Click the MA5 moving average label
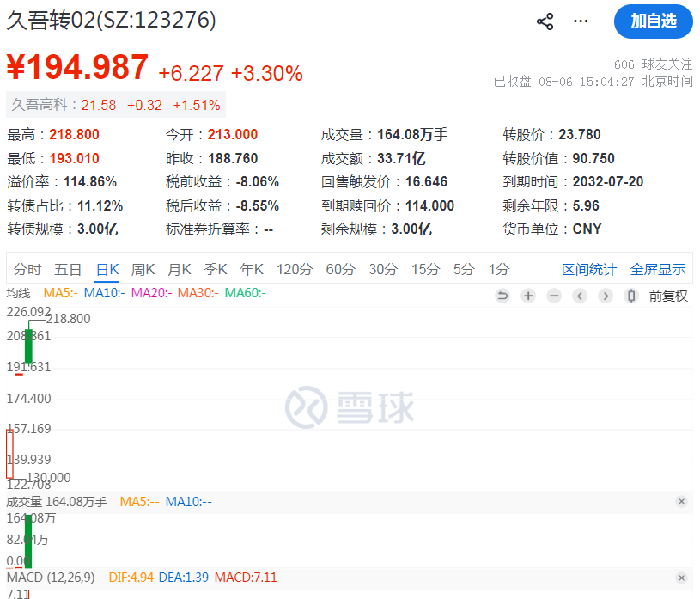Viewport: 700px width, 599px height. tap(61, 293)
